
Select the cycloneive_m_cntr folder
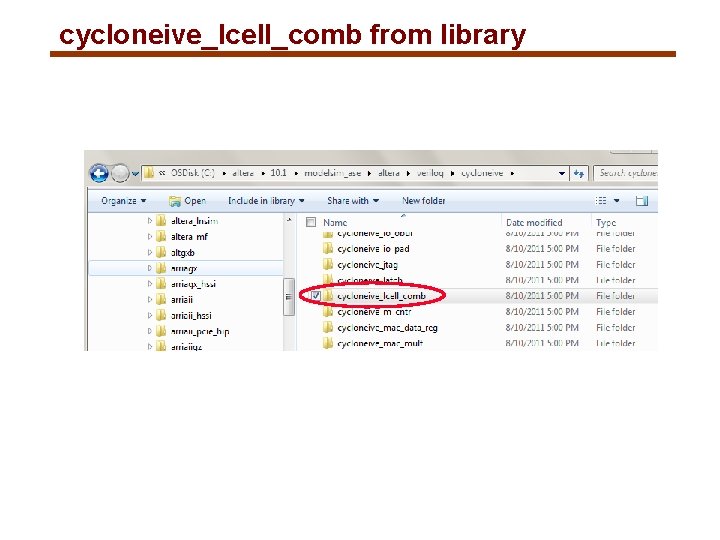coord(374,312)
